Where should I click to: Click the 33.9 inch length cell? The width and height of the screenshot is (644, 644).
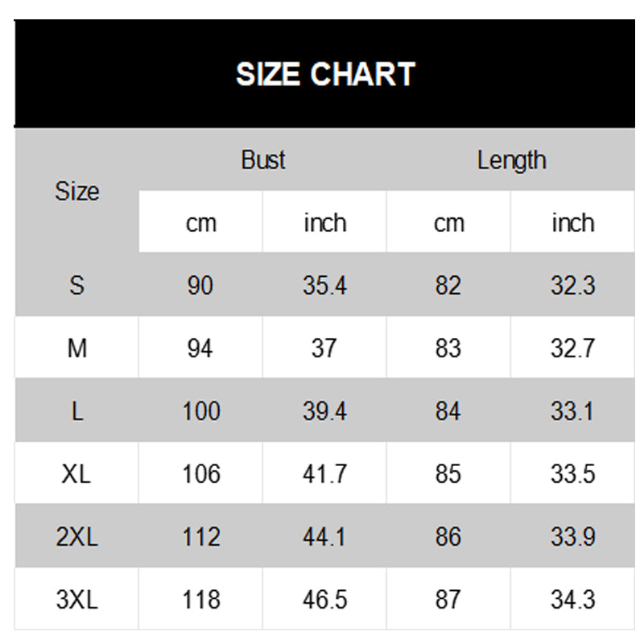(x=572, y=536)
